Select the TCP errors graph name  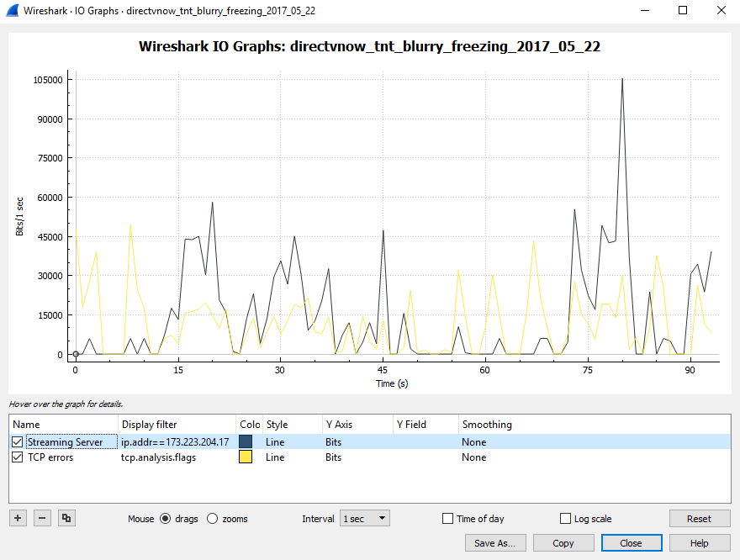[x=50, y=457]
